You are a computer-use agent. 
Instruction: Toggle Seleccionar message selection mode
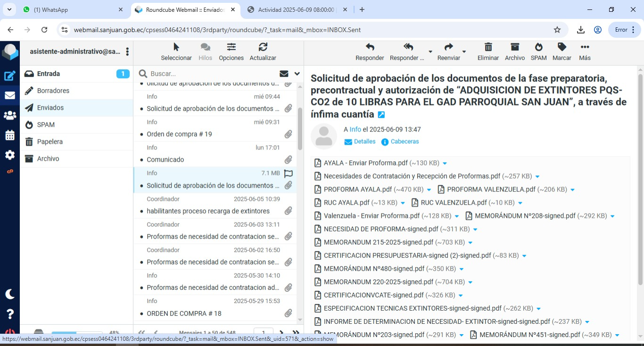point(176,48)
